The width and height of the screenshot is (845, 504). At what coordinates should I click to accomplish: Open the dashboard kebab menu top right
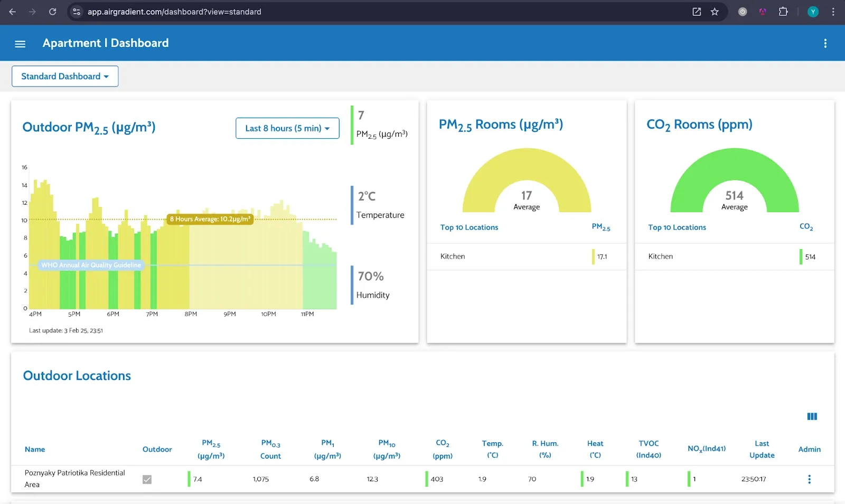[x=825, y=43]
